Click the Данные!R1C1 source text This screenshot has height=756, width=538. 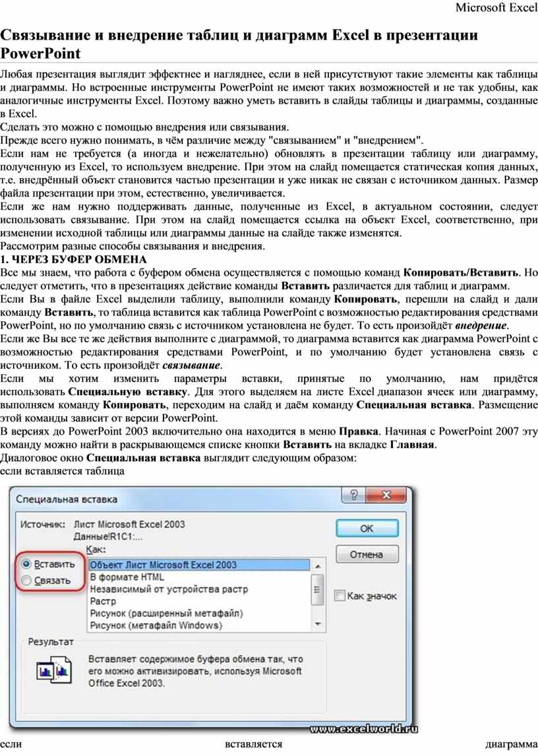108,536
